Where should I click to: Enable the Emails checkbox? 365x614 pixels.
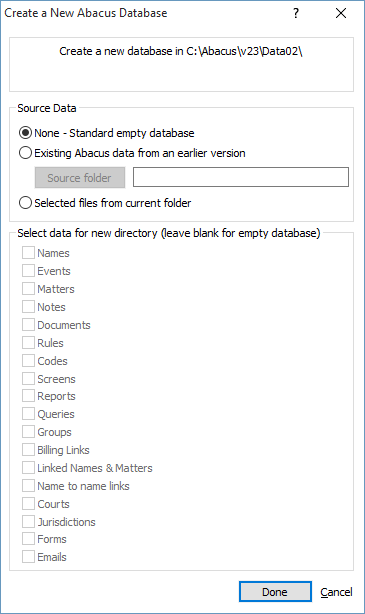coord(28,557)
